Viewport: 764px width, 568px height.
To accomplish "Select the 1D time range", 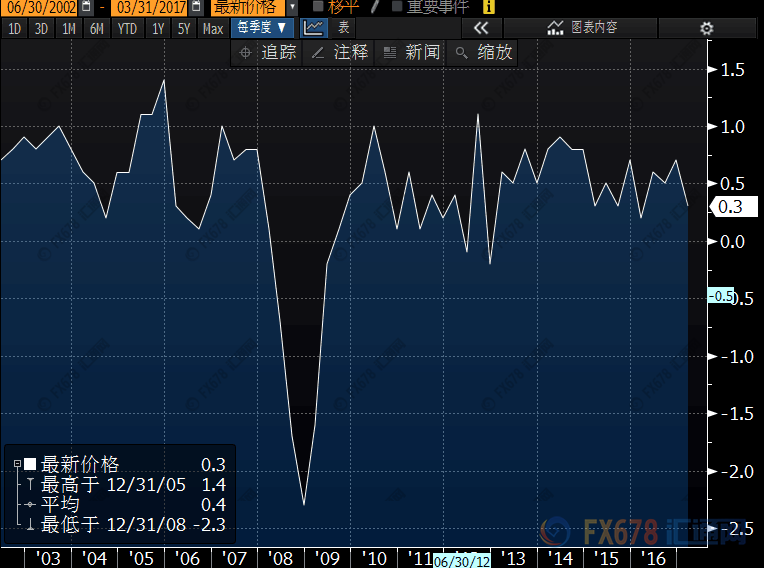I will (14, 29).
